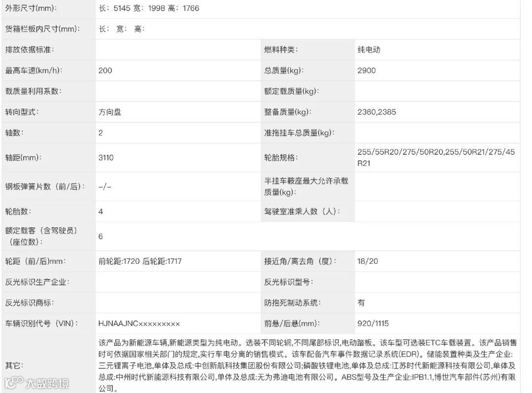Image resolution: width=532 pixels, height=393 pixels.
Task: Select the 反光标识商标 label
Action: pos(30,303)
